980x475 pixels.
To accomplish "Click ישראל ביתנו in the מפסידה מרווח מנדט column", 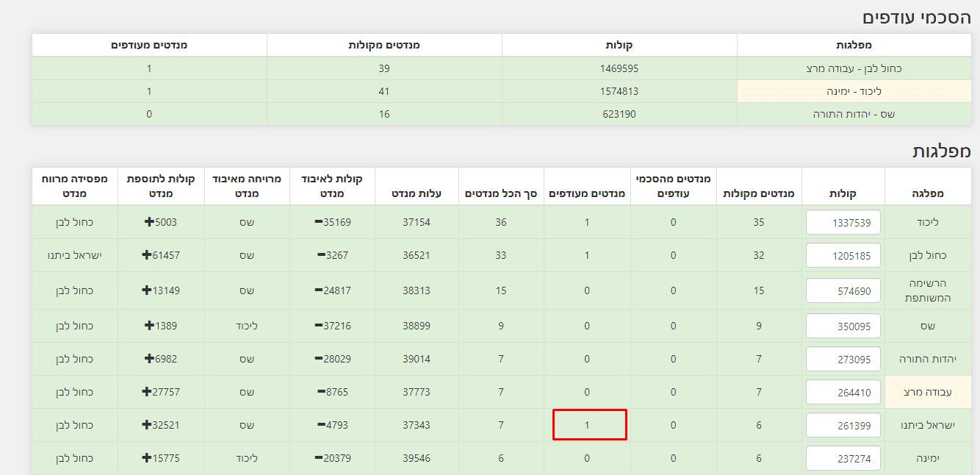I will click(x=75, y=255).
